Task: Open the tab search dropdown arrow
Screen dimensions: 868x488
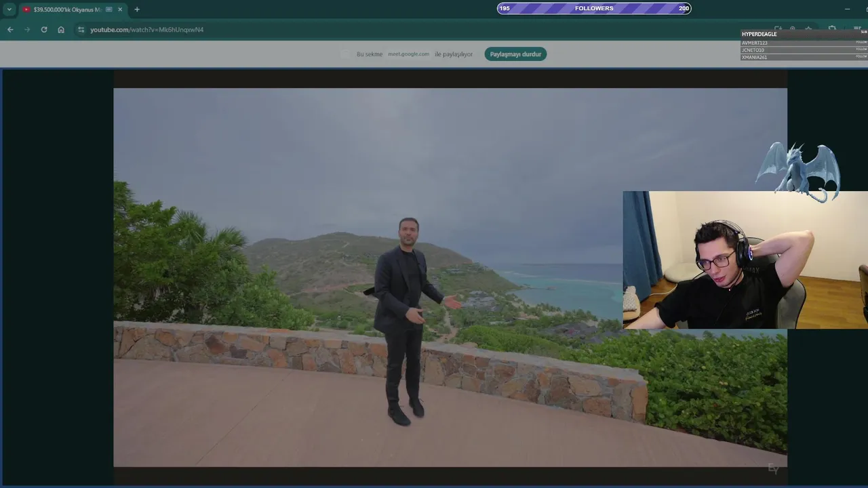Action: tap(9, 9)
